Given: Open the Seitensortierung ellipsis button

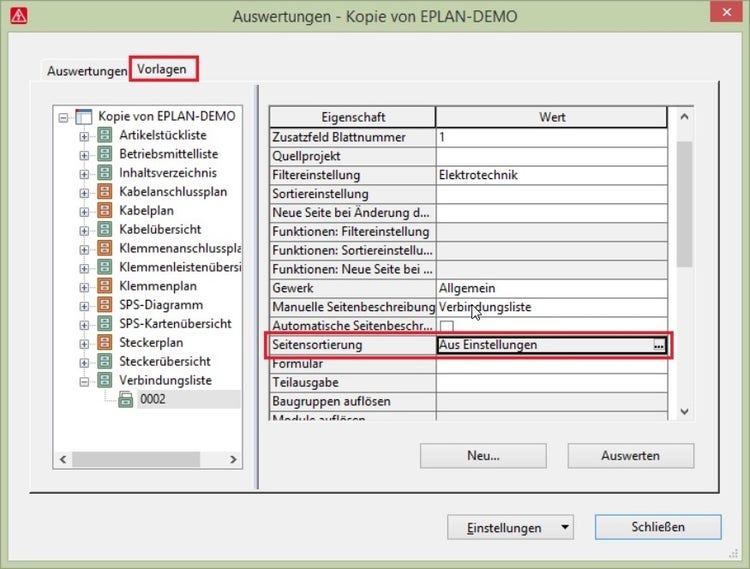Looking at the screenshot, I should pyautogui.click(x=658, y=345).
